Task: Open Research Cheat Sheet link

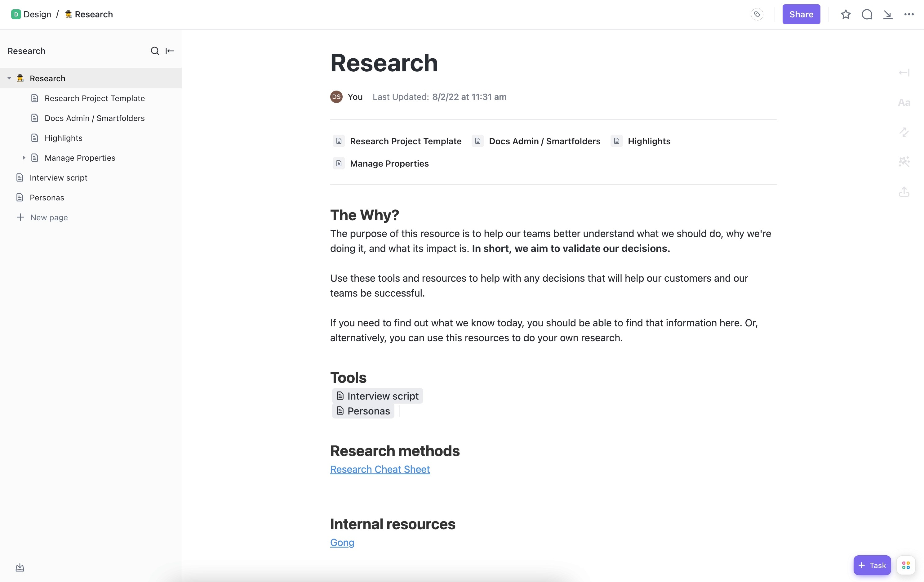Action: click(380, 469)
